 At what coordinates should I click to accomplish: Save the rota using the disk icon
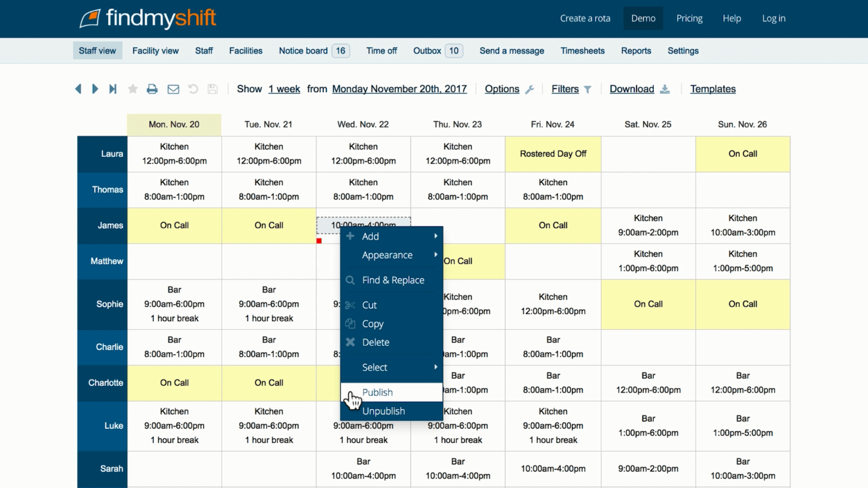212,89
